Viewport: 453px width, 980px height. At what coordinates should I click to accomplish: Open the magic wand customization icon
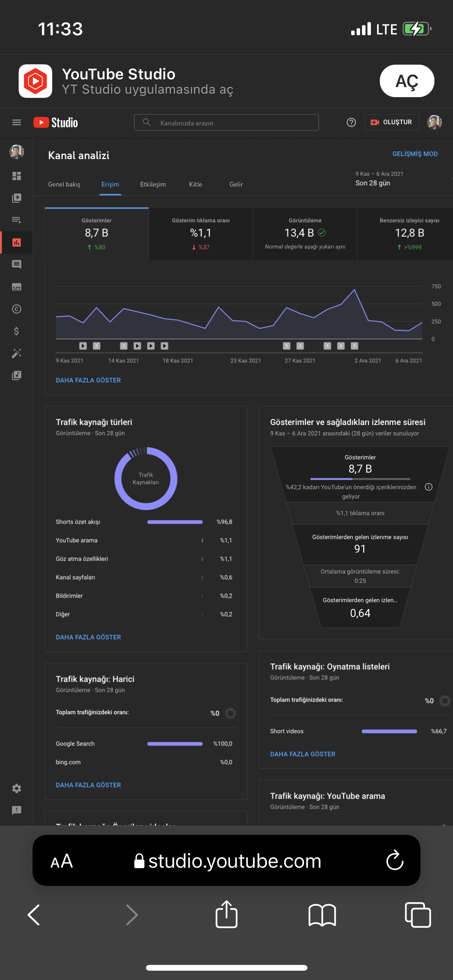tap(17, 353)
